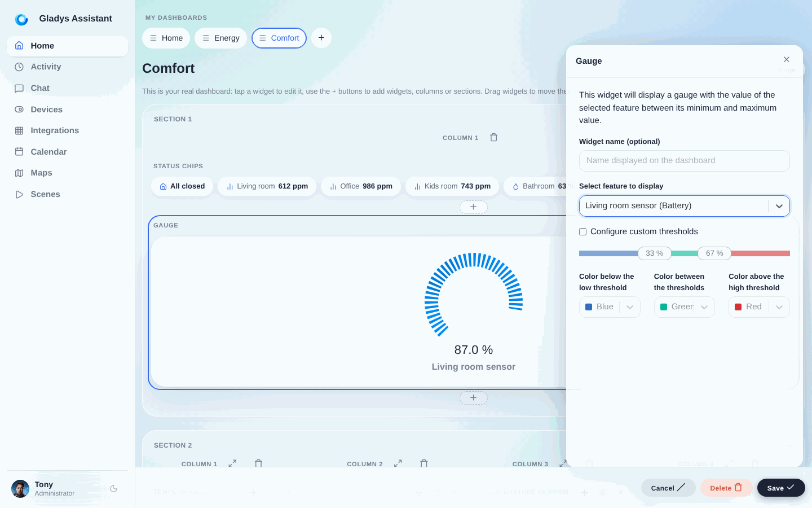Click the gauge showing 87.0 %
Image resolution: width=812 pixels, height=508 pixels.
pos(474,295)
